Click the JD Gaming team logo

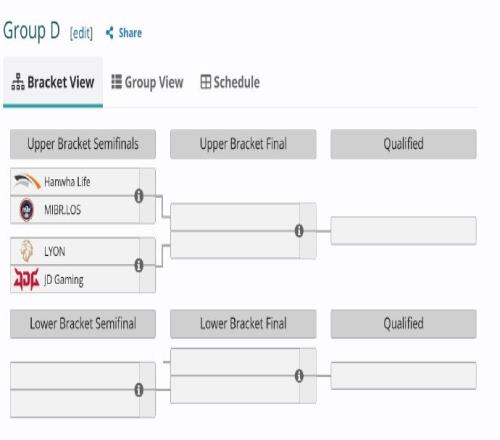click(26, 279)
